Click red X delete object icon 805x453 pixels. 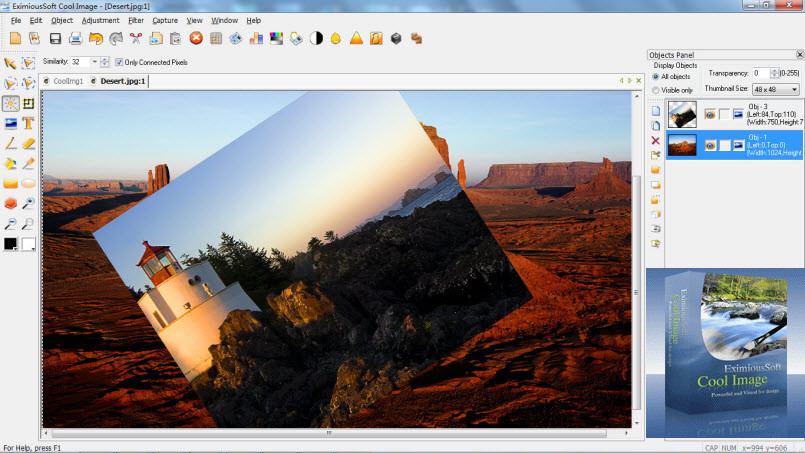(x=656, y=141)
